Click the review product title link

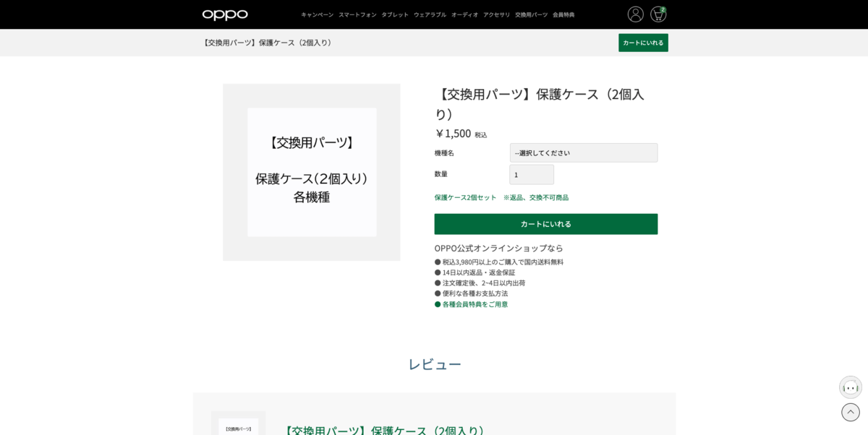click(386, 430)
